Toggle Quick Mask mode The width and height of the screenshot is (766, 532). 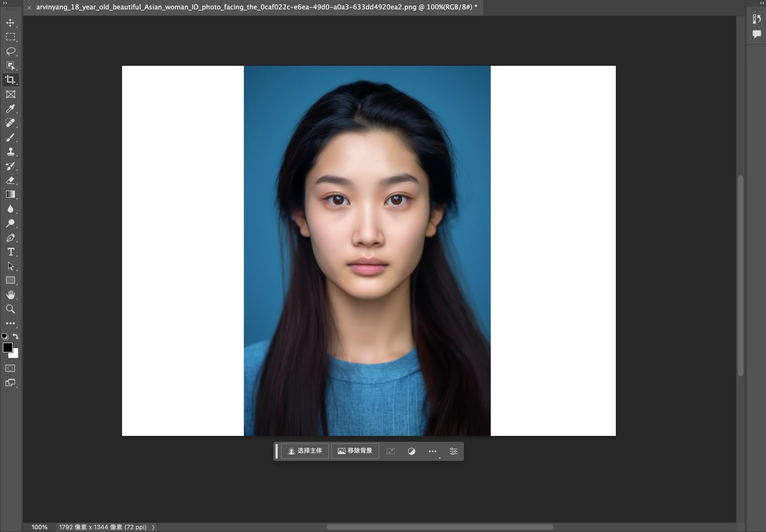pos(10,368)
